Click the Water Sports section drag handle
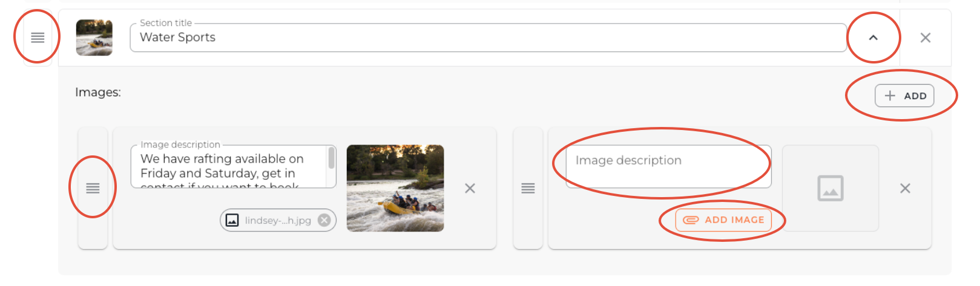 [38, 37]
